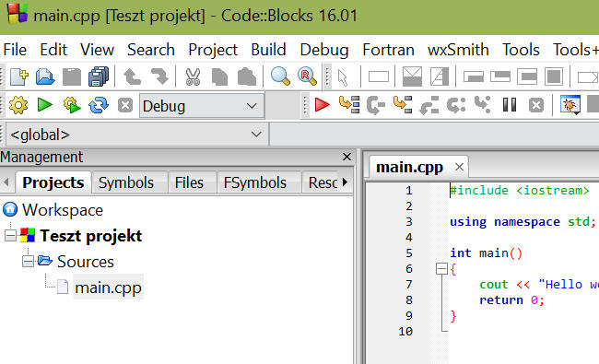
Task: Click the Copy icon in toolbar
Action: (219, 76)
